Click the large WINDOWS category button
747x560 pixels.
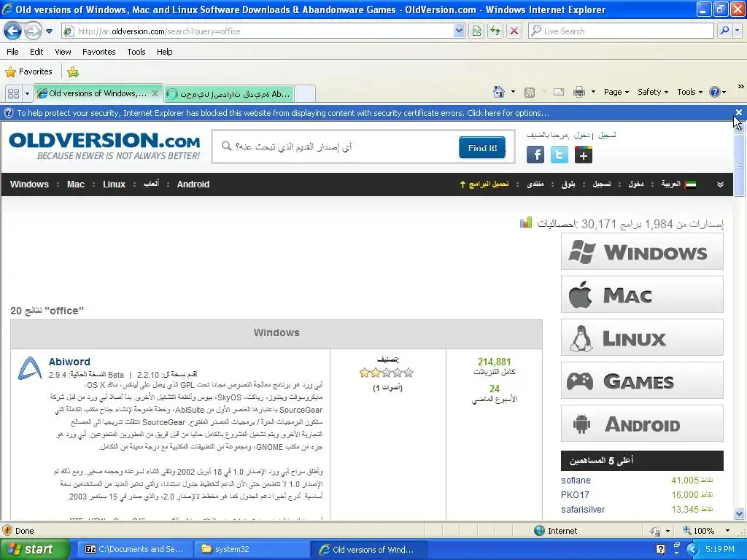point(642,252)
